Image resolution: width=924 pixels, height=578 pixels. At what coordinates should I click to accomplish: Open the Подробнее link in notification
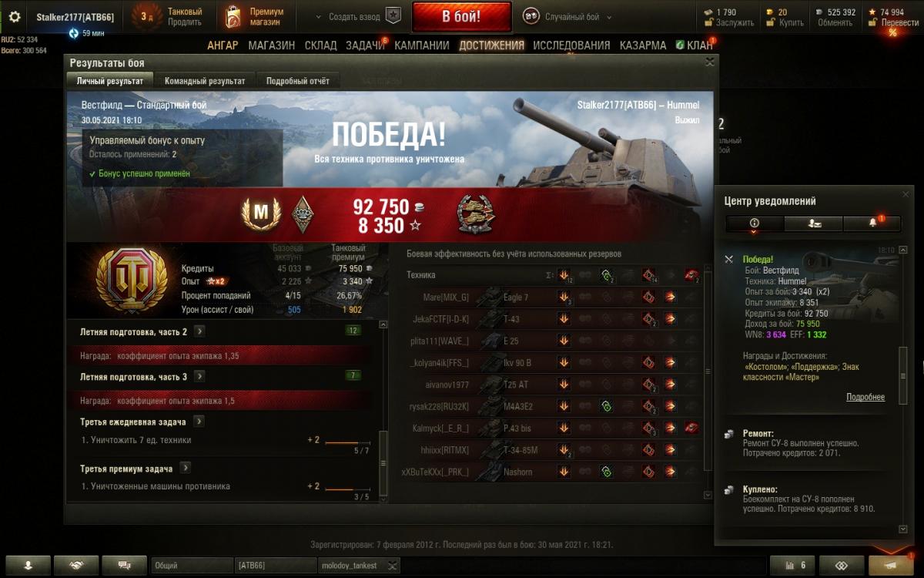point(865,398)
